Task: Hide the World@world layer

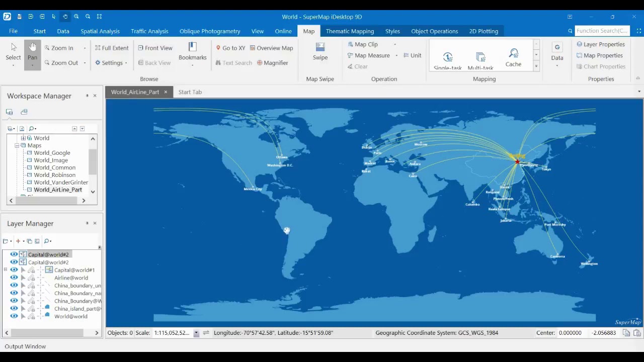Action: pos(14,316)
